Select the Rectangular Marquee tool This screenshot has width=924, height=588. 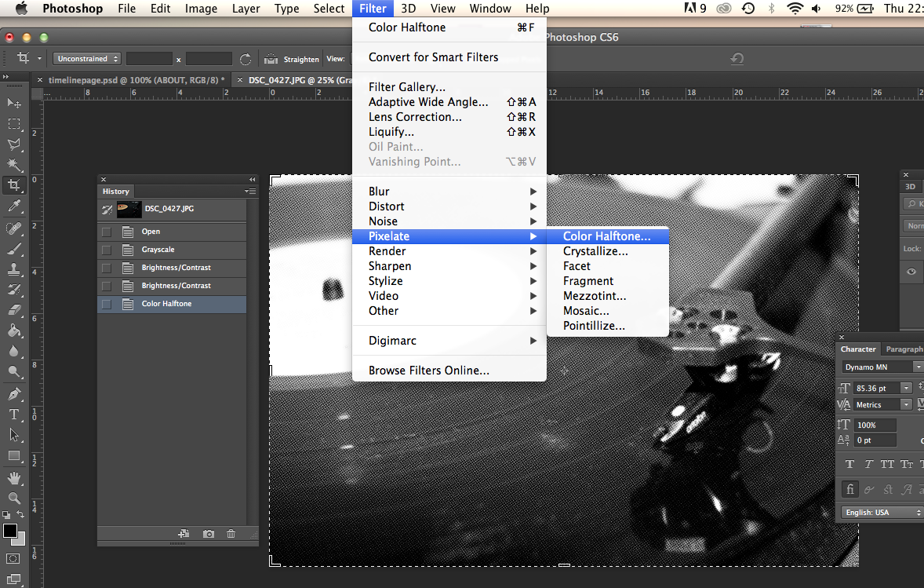(x=14, y=124)
